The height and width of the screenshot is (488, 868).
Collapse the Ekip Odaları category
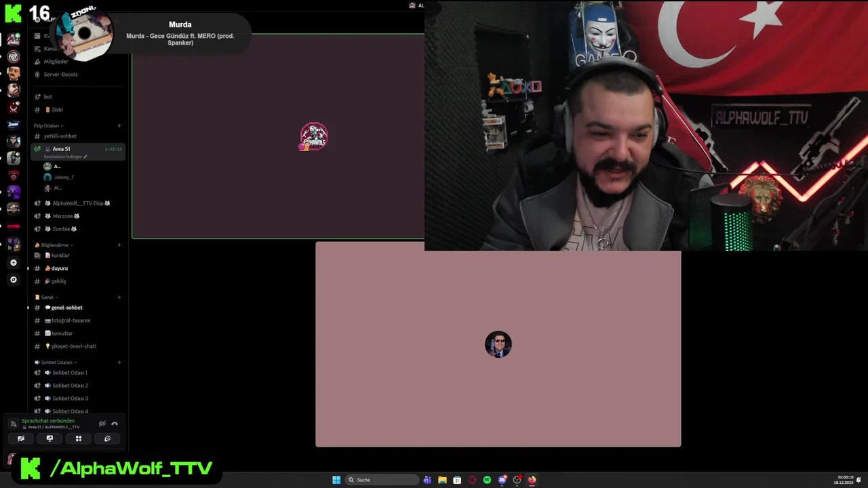[x=48, y=125]
